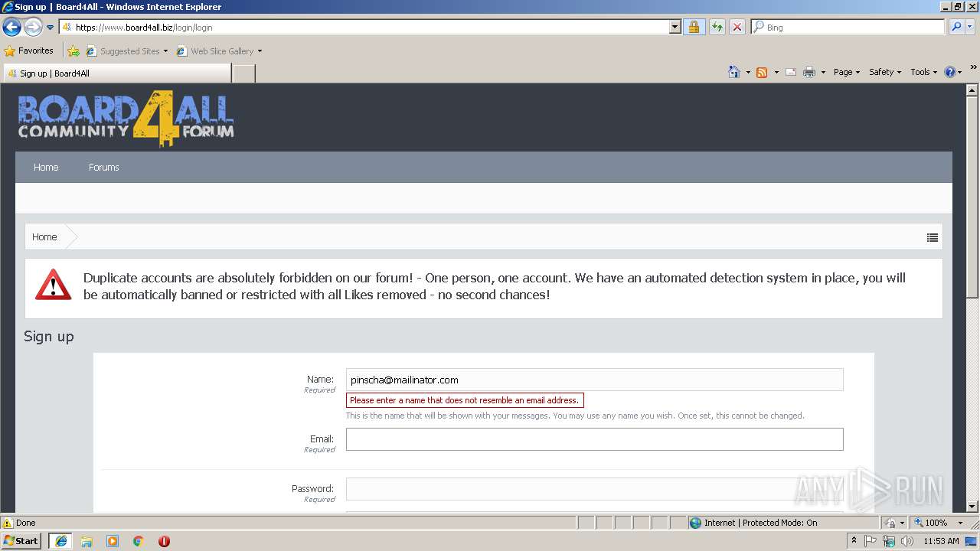Image resolution: width=980 pixels, height=551 pixels.
Task: Click the network tray icon
Action: [x=889, y=541]
